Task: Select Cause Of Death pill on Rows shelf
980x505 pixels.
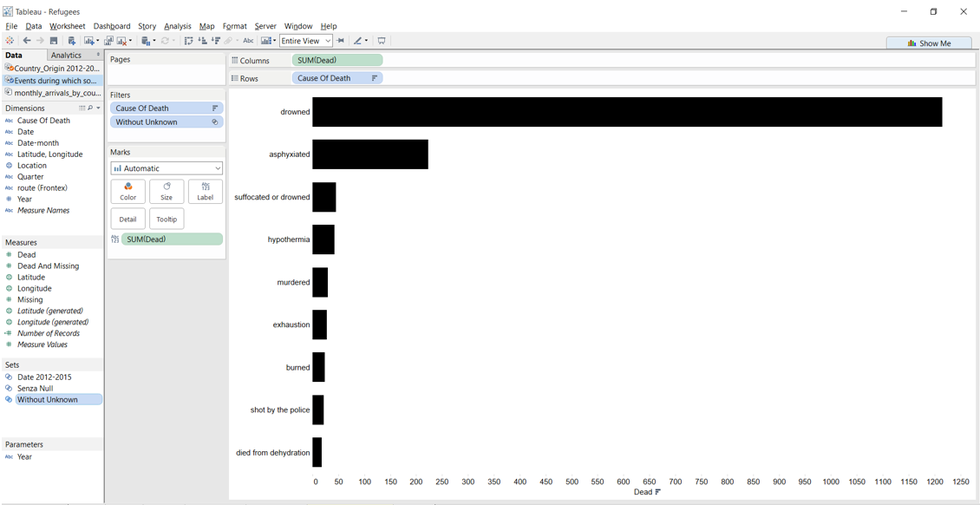Action: pyautogui.click(x=336, y=78)
